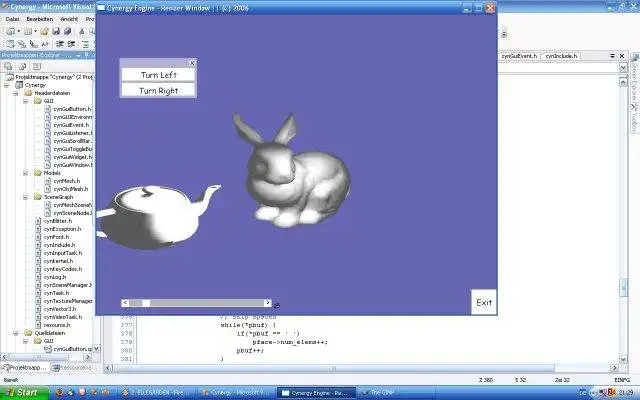640x400 pixels.
Task: Click the Open File folder icon
Action: point(44,31)
